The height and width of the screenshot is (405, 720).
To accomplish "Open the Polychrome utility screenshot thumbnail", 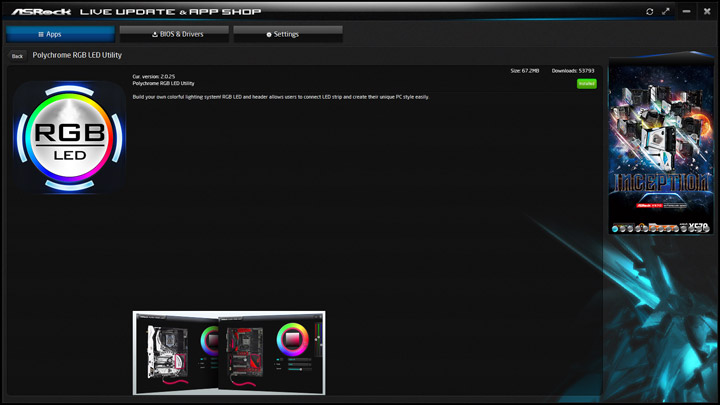I will pos(229,353).
